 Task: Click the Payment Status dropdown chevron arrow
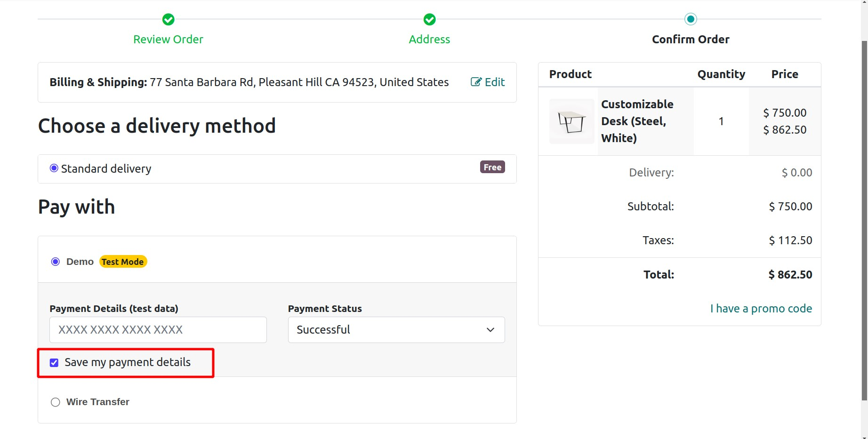[x=490, y=330]
